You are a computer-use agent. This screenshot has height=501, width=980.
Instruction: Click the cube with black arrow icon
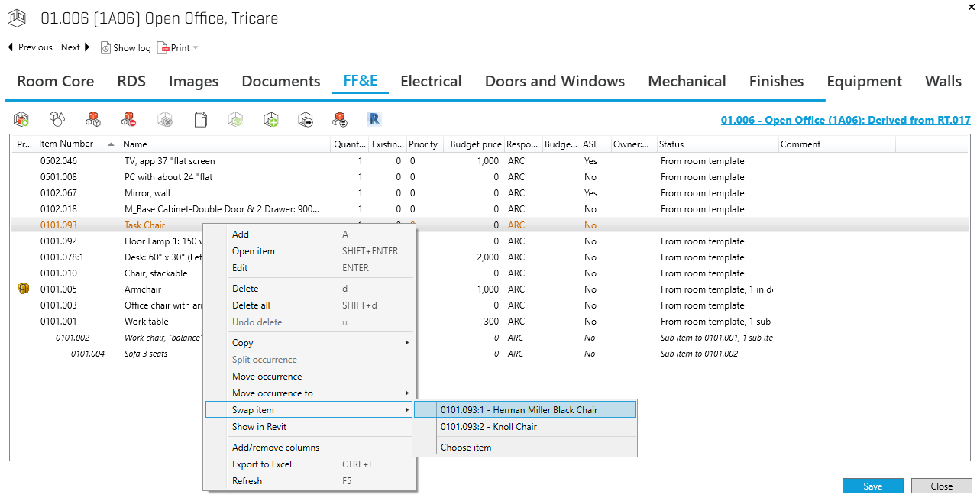pos(306,119)
